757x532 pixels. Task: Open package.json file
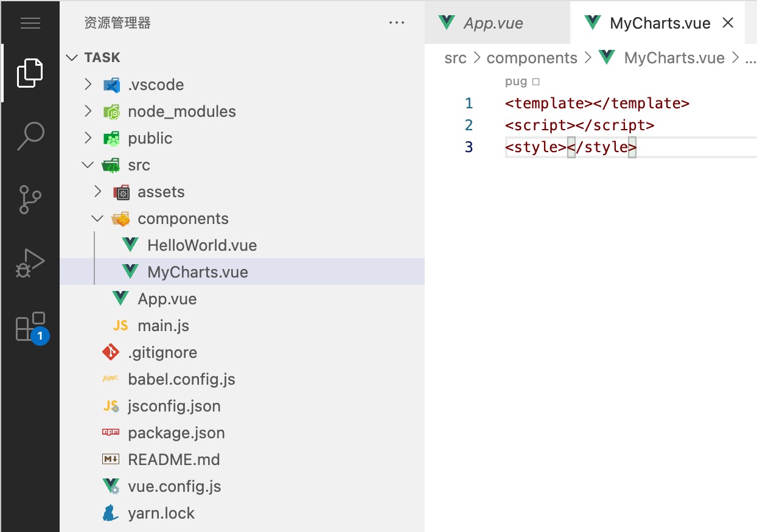click(x=176, y=433)
